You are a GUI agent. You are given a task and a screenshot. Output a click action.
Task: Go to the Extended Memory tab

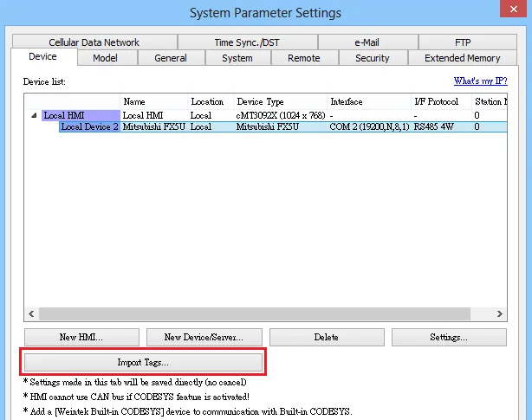463,58
